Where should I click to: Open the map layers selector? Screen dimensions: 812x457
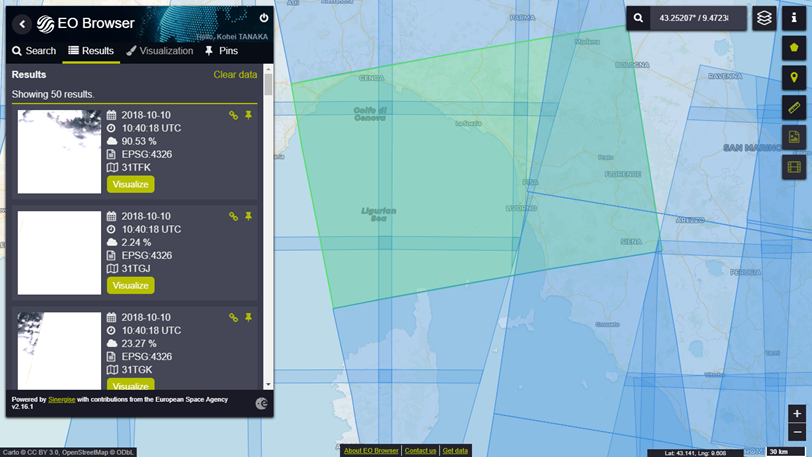click(x=764, y=18)
